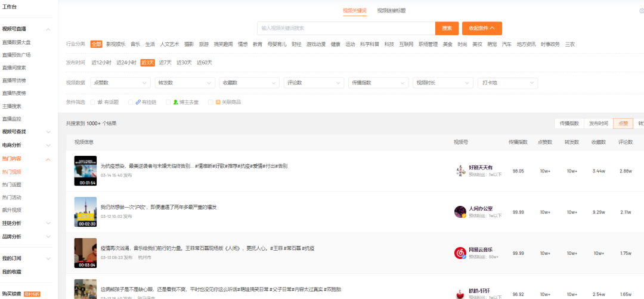Filter by 游戏动漫 category

pos(316,44)
